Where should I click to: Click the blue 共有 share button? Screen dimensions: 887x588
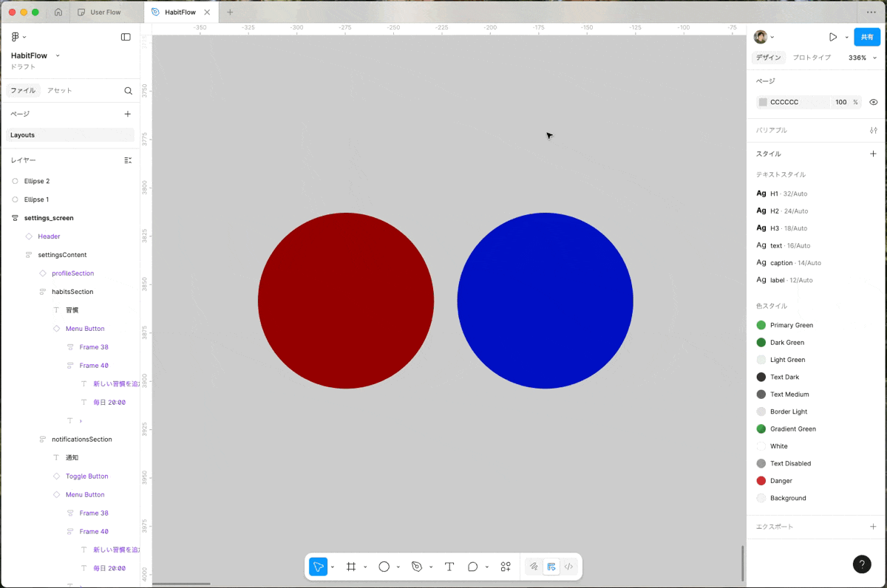coord(867,35)
